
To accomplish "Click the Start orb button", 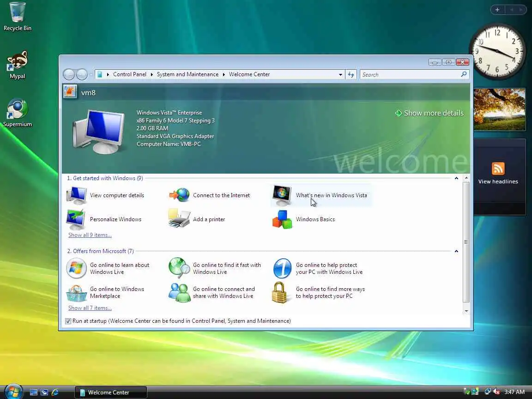I will pos(13,392).
